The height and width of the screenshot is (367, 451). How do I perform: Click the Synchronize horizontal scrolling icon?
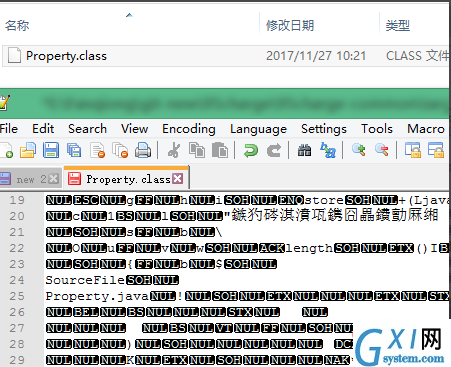[x=436, y=150]
